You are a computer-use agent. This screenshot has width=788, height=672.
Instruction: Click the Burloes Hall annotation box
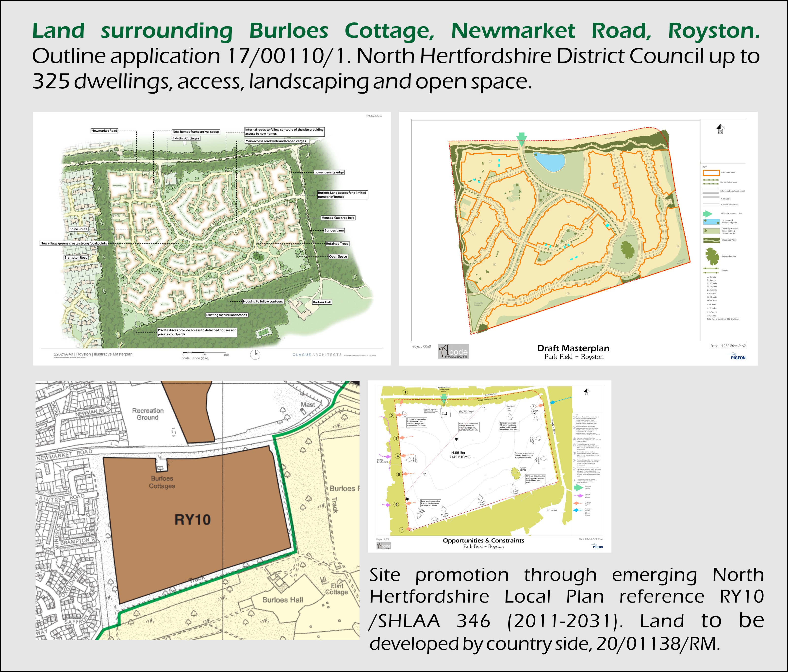[322, 302]
